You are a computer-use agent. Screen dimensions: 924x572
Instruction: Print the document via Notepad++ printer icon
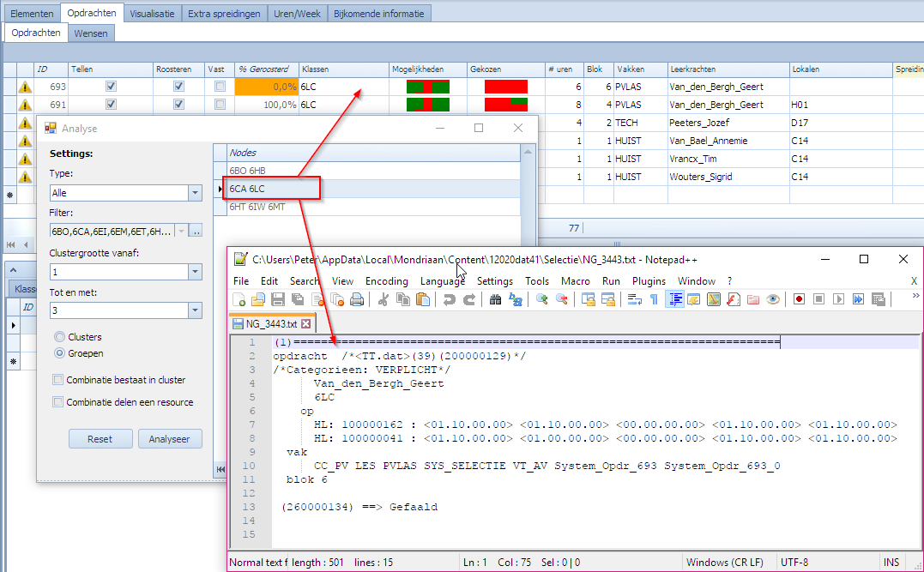[x=357, y=300]
